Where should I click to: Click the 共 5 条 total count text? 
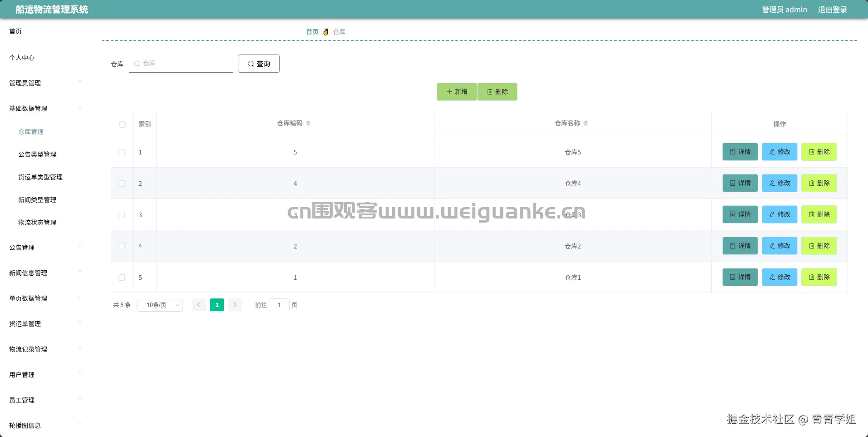122,305
